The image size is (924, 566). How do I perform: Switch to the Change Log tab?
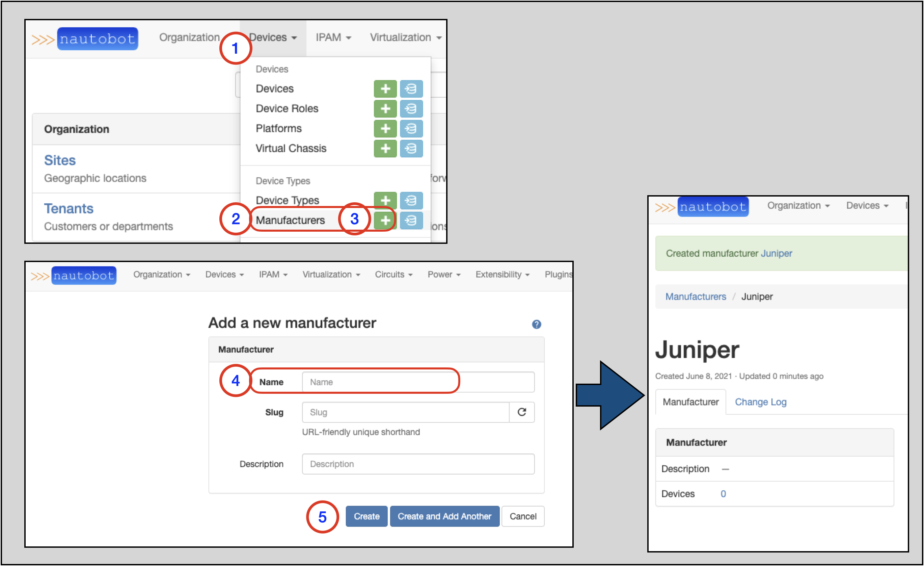point(760,402)
